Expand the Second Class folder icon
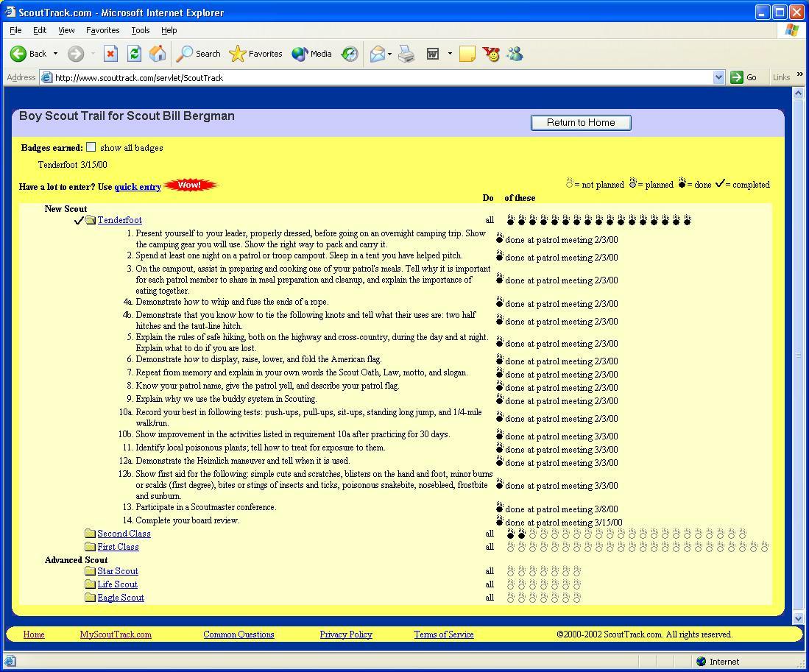The height and width of the screenshot is (672, 809). click(91, 534)
